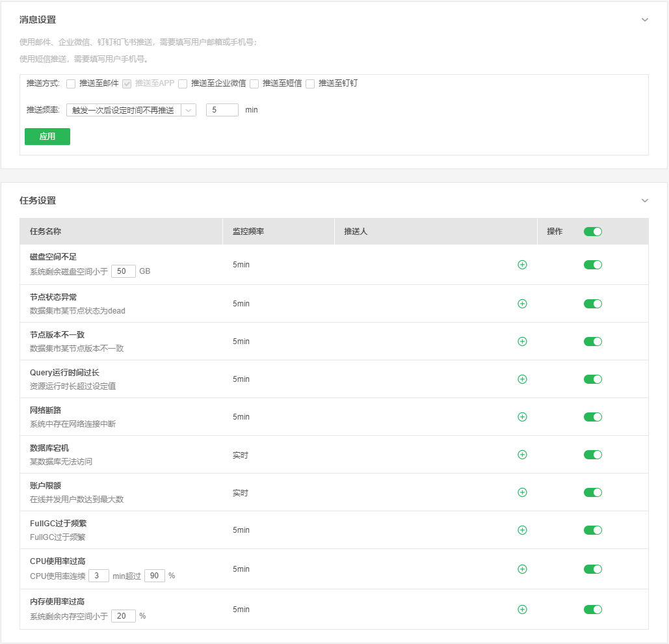This screenshot has height=644, width=669.
Task: Open the 推送频率 dropdown
Action: tap(131, 111)
